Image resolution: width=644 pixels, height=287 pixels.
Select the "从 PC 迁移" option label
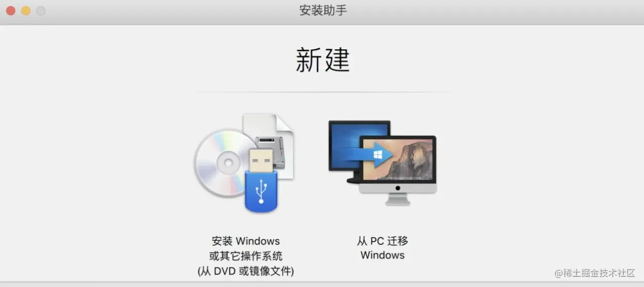pyautogui.click(x=382, y=241)
